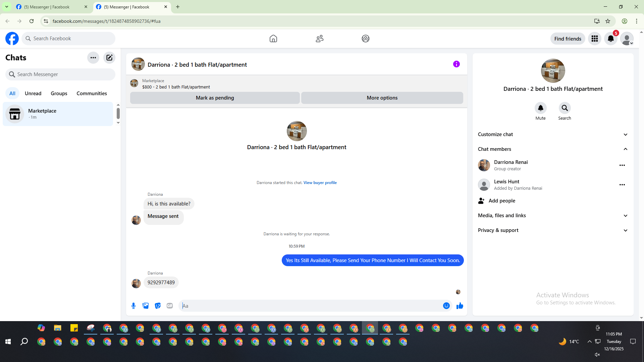The image size is (644, 362).
Task: Search in conversation with magnifier icon
Action: [x=565, y=108]
